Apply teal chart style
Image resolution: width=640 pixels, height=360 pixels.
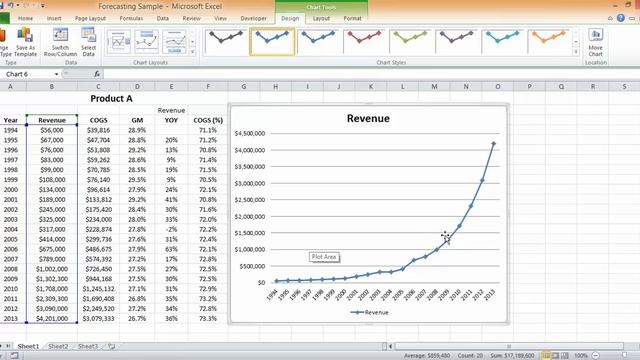coord(503,42)
